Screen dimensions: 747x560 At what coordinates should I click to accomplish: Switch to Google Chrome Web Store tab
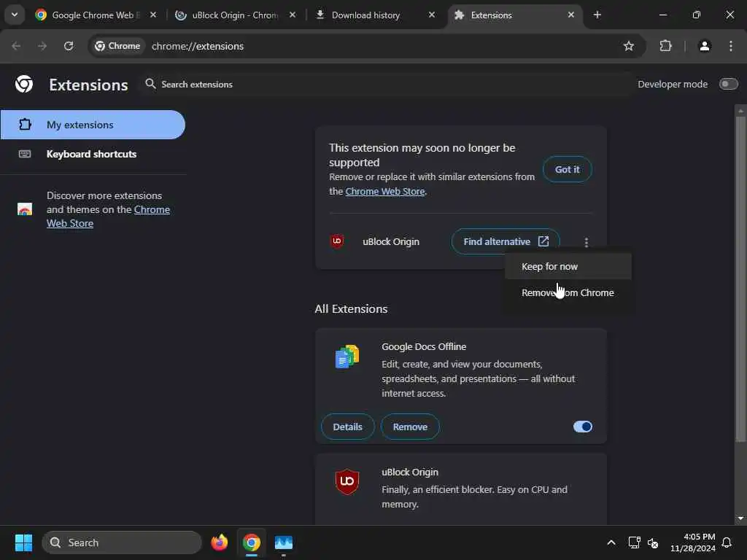[96, 15]
